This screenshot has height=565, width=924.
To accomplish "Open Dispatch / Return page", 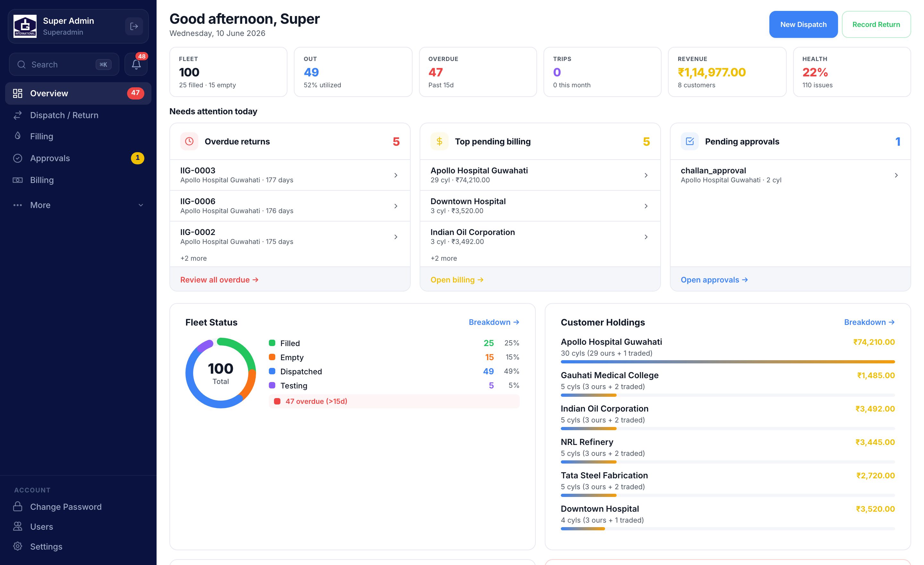I will (78, 115).
